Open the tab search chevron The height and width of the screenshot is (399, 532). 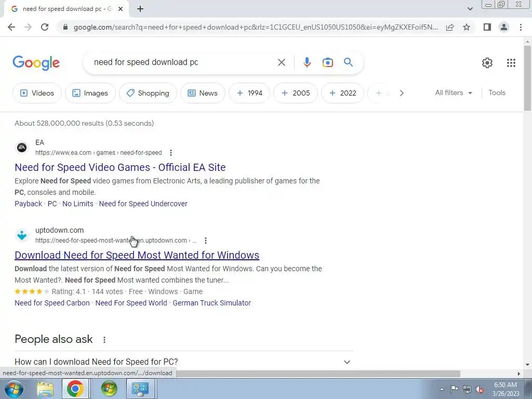coord(470,9)
